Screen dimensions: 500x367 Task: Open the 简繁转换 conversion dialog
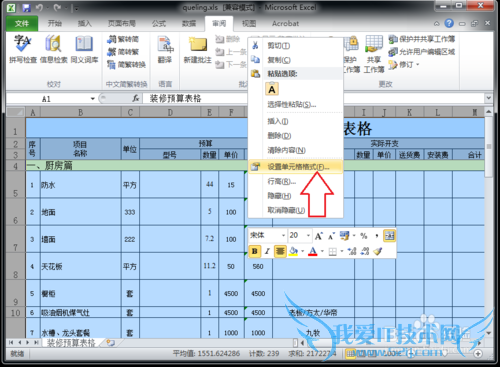(127, 64)
